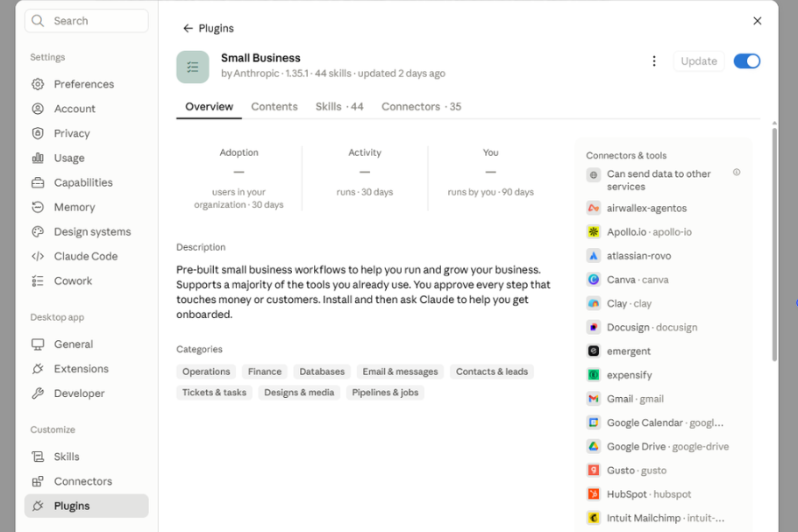Click the back arrow next to Plugins
The image size is (798, 532).
tap(188, 28)
